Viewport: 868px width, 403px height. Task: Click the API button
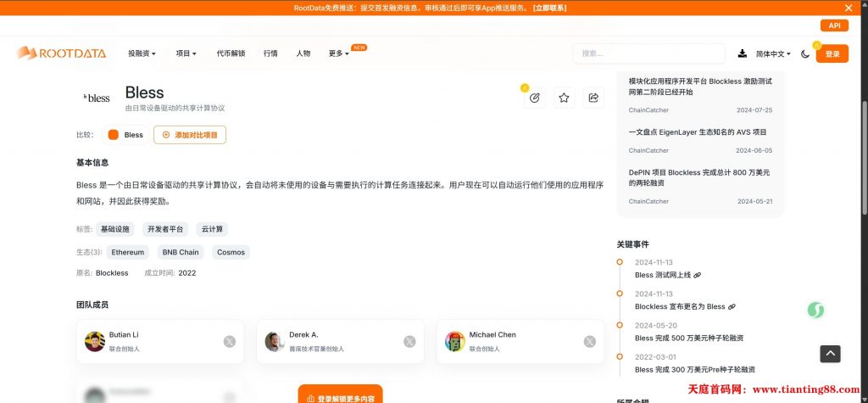(834, 25)
